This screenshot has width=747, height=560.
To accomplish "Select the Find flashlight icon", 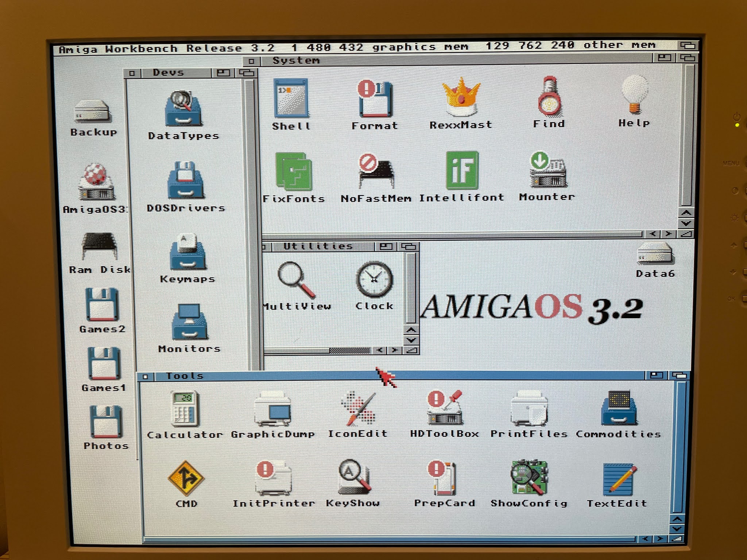I will [x=549, y=97].
